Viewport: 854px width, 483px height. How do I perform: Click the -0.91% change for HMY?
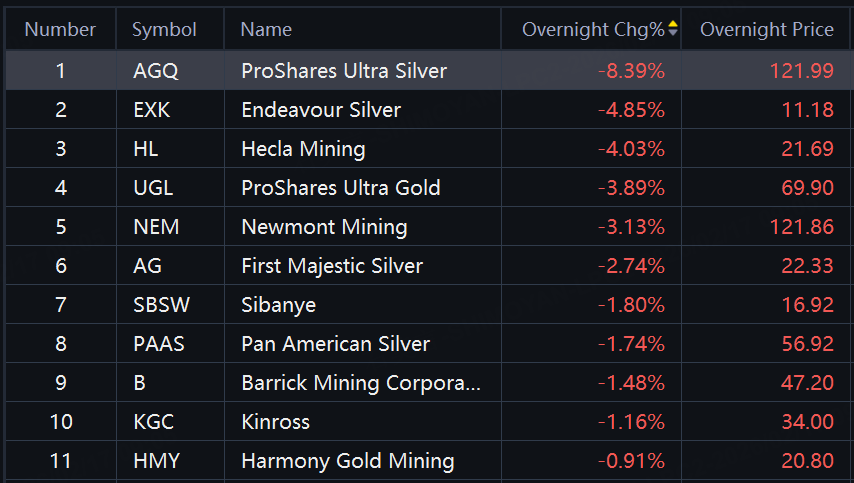pos(631,461)
